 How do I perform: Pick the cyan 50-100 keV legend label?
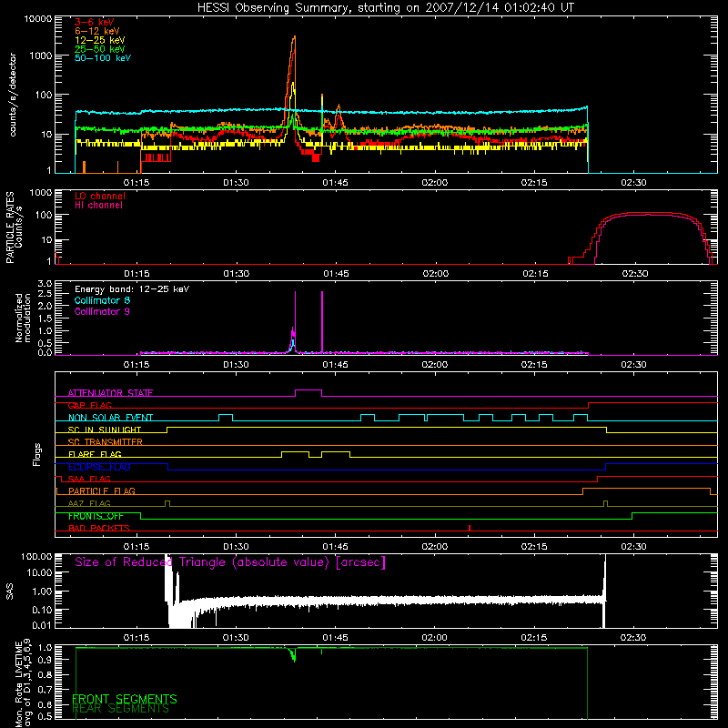103,58
